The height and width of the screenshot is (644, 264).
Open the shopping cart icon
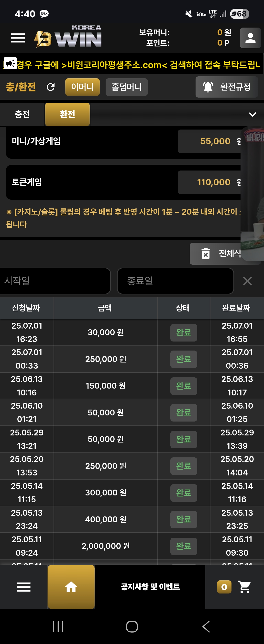pos(244,587)
